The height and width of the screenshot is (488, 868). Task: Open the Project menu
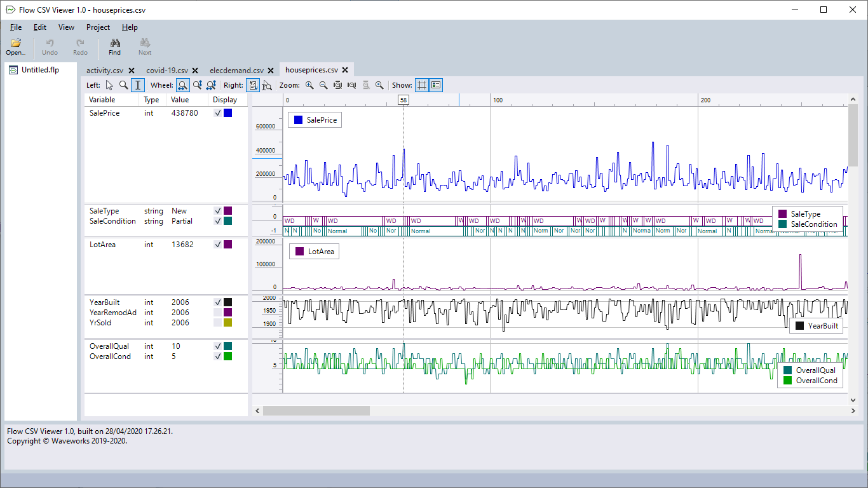[98, 27]
